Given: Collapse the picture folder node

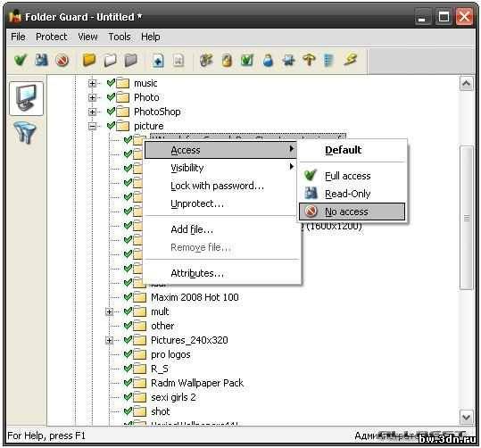Looking at the screenshot, I should [92, 126].
